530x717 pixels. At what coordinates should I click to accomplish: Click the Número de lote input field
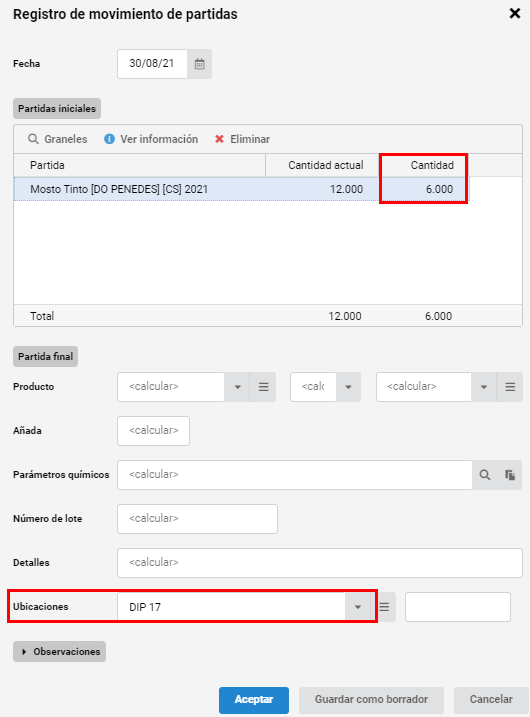pyautogui.click(x=198, y=519)
